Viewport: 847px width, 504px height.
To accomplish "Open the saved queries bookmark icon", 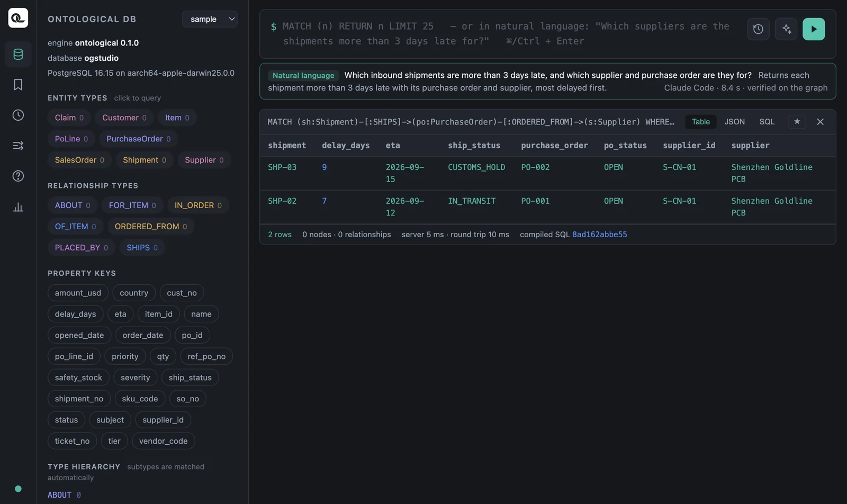I will [18, 85].
